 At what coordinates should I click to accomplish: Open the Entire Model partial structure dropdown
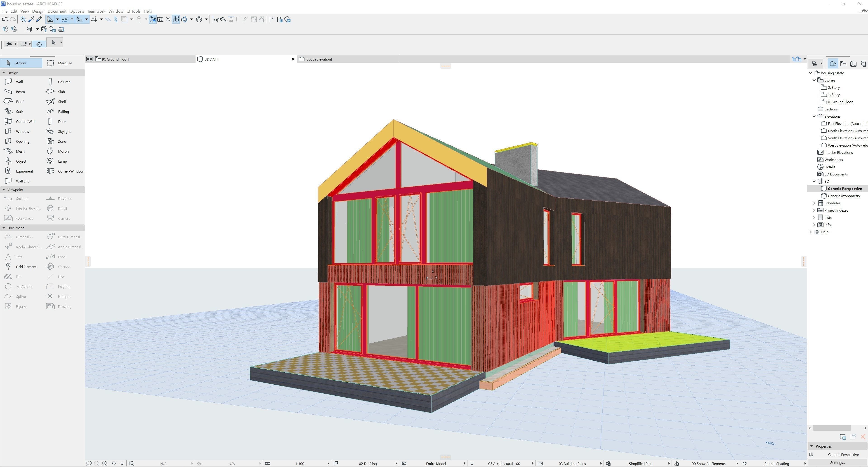click(433, 464)
